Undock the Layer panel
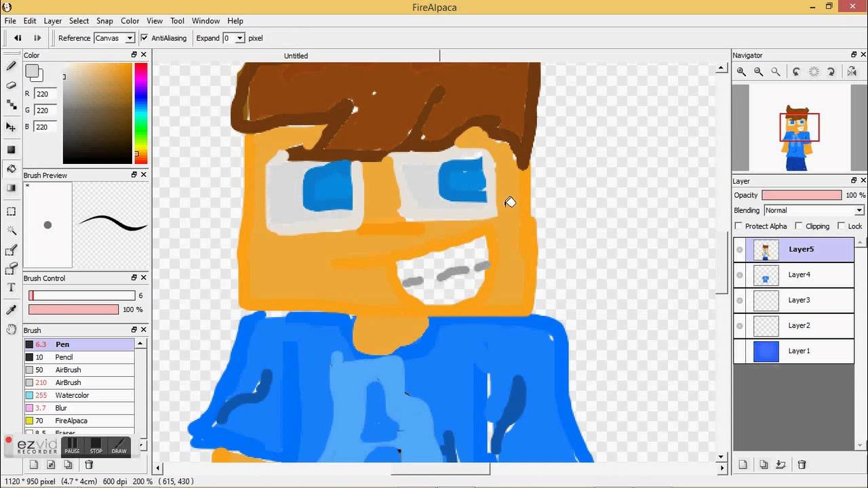The height and width of the screenshot is (488, 868). 854,181
